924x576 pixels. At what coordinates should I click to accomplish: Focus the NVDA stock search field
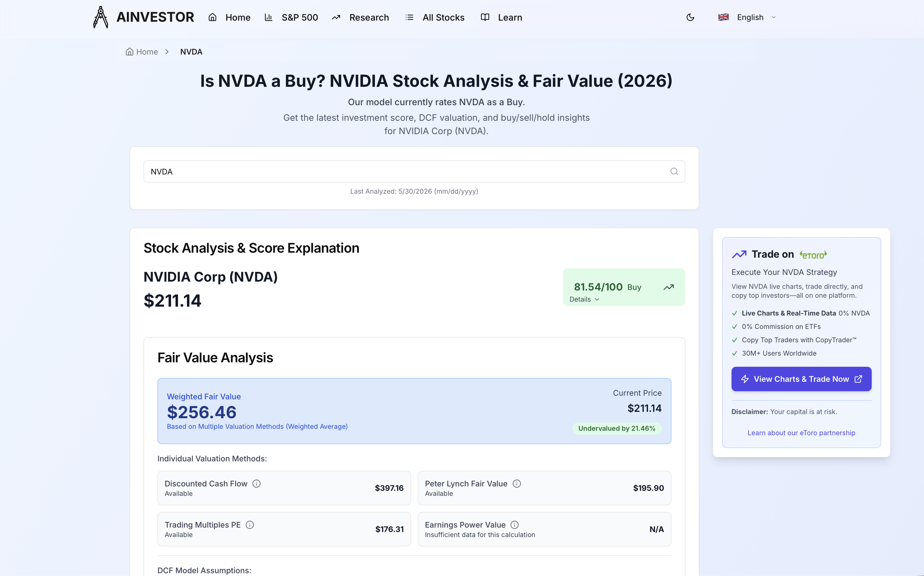(414, 171)
